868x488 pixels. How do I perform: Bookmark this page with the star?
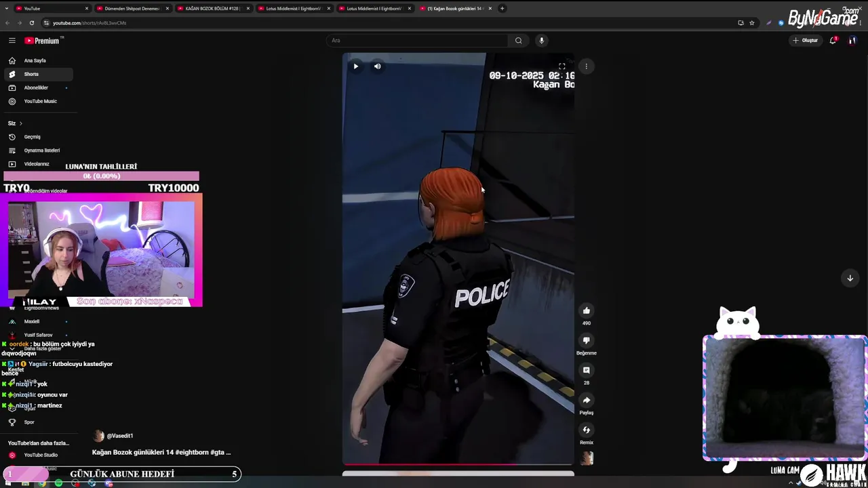tap(752, 23)
